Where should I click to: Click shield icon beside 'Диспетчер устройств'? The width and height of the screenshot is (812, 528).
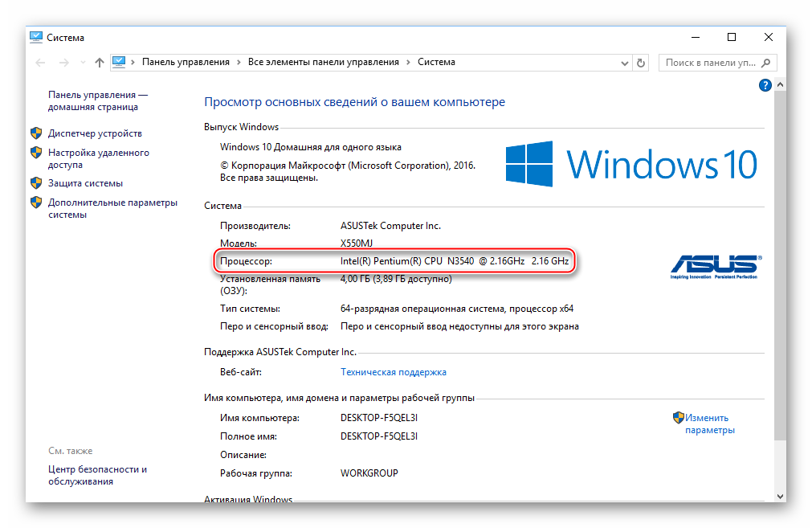(x=36, y=133)
